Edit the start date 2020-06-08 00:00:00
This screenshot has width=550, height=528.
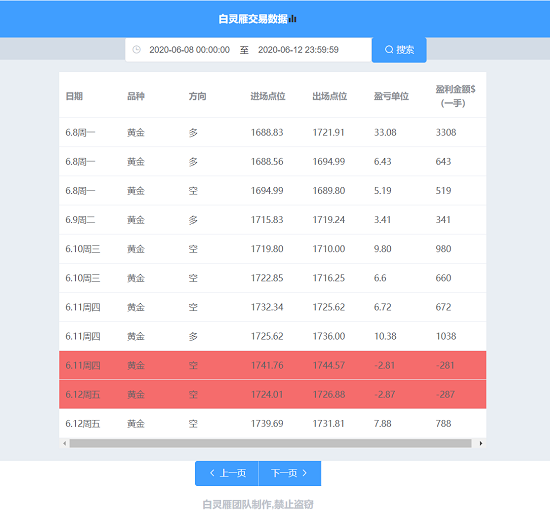189,50
